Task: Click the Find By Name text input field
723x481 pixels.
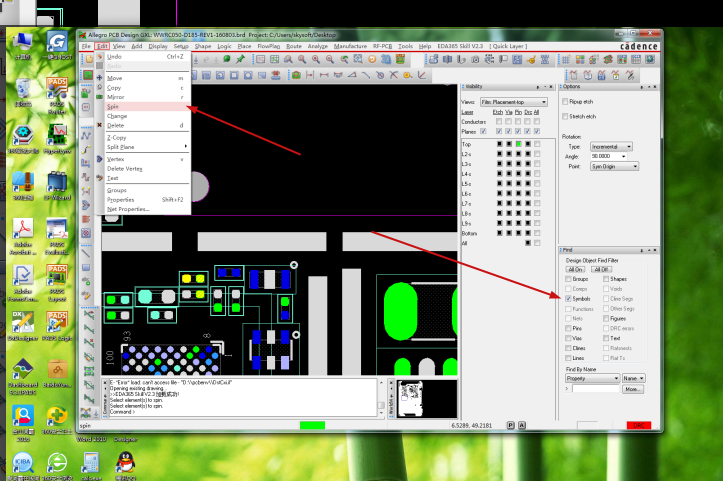Action: coord(596,389)
